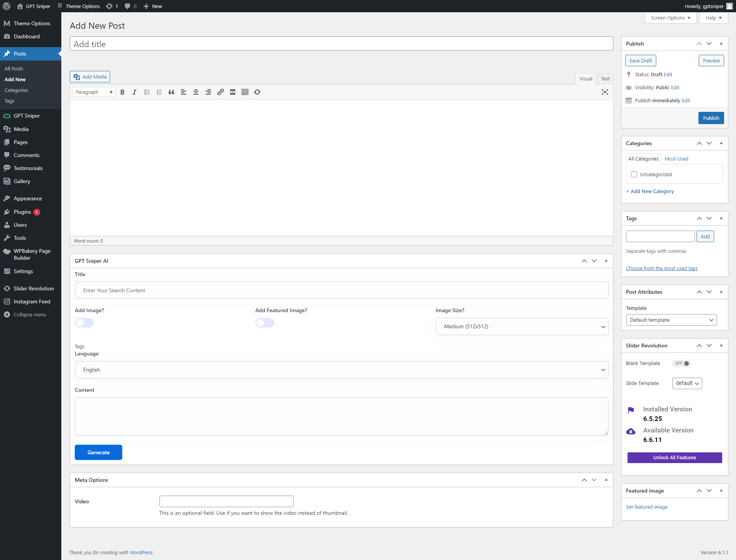Collapse the Publish panel
This screenshot has height=560, width=736.
click(721, 44)
